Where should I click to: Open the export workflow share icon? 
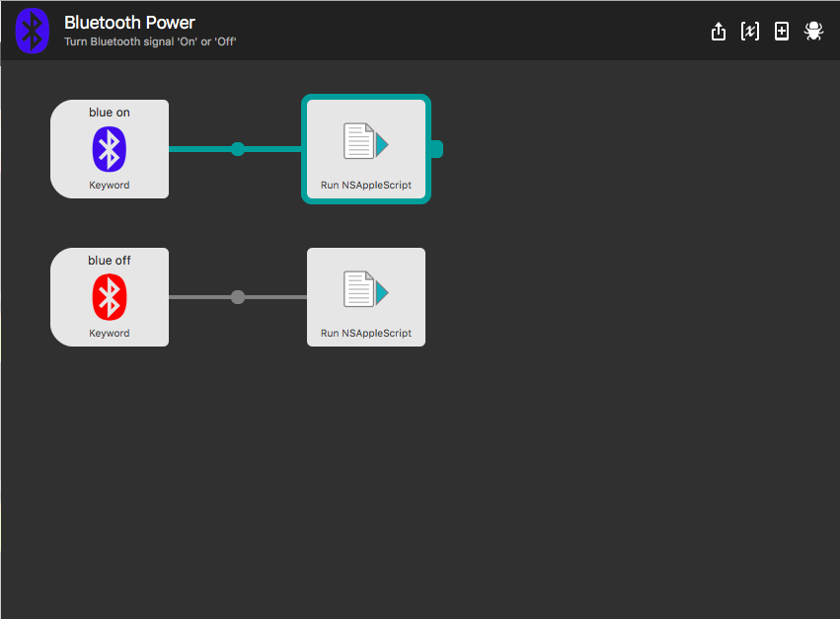[x=718, y=32]
